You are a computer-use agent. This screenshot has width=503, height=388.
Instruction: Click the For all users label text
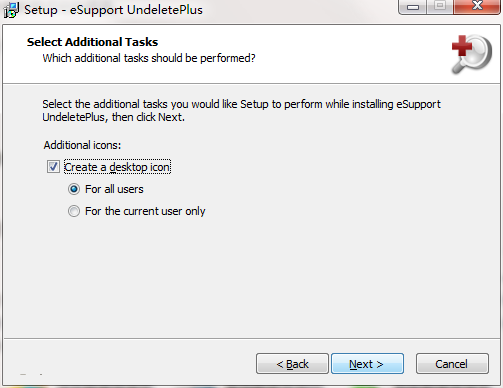[x=114, y=189]
